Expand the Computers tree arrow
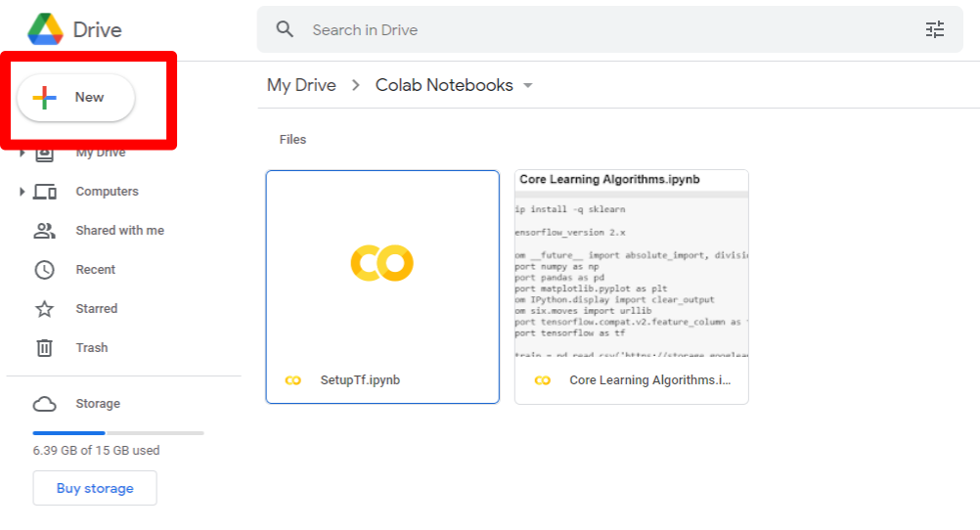 point(22,192)
